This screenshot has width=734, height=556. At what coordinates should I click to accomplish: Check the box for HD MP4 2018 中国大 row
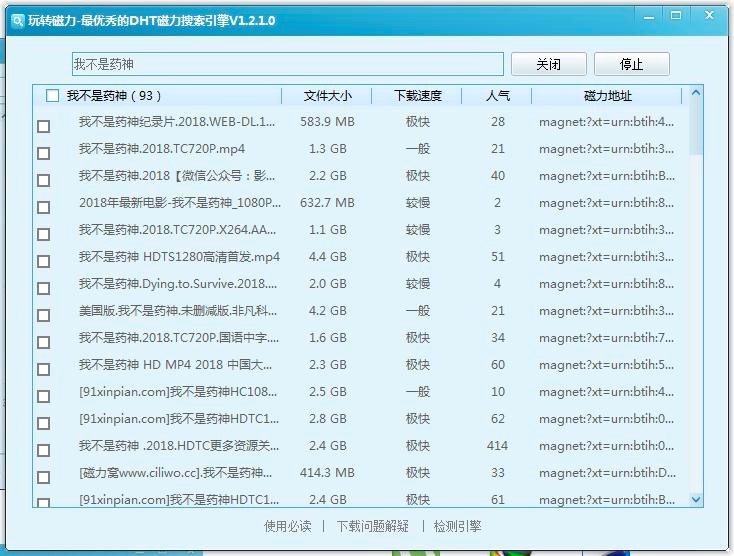point(44,370)
